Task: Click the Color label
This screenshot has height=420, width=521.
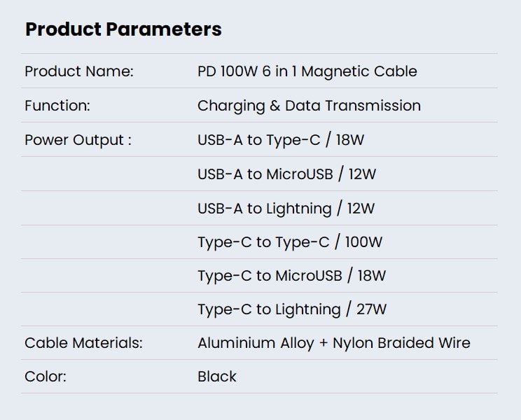Action: 46,377
